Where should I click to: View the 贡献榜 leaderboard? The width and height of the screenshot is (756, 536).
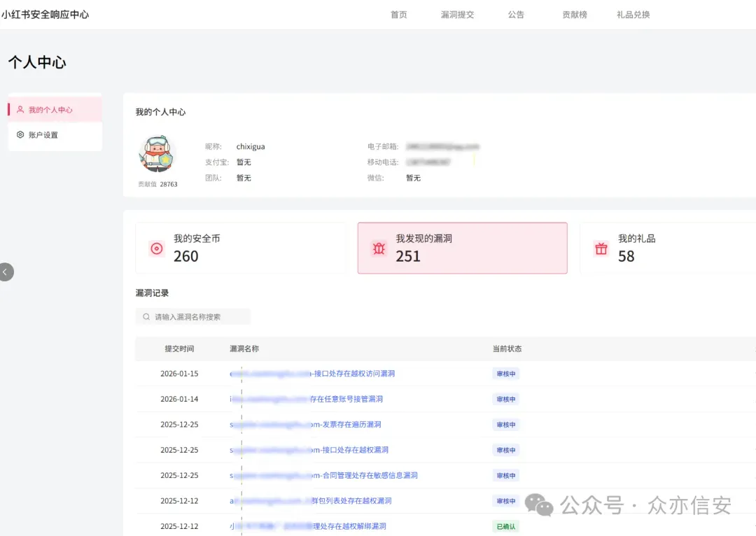pyautogui.click(x=574, y=15)
